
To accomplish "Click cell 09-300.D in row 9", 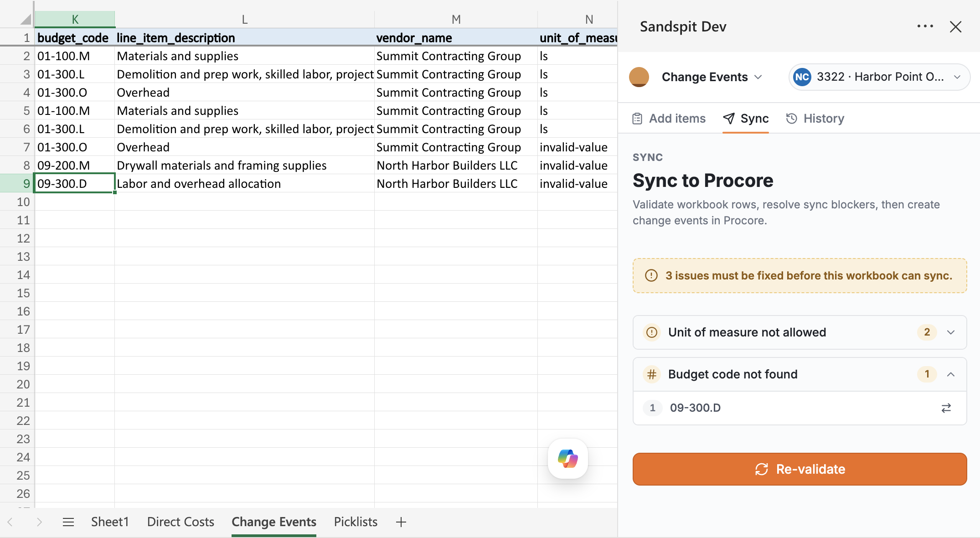I will [75, 183].
